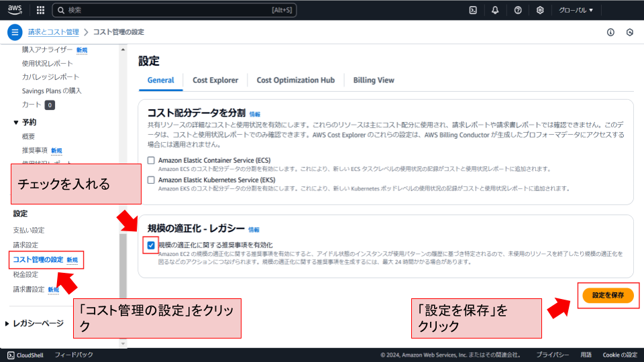Launch CloudShell from top bar icon

(473, 10)
